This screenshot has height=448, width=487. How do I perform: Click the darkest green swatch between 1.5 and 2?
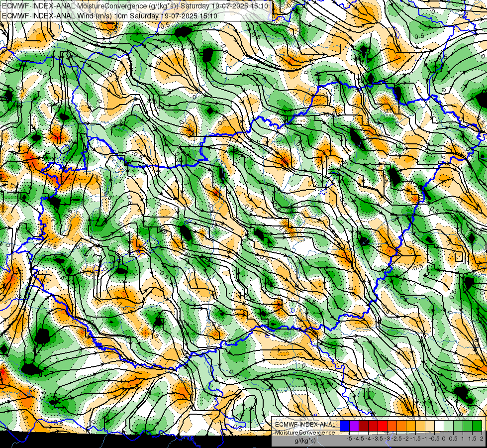pos(477,426)
